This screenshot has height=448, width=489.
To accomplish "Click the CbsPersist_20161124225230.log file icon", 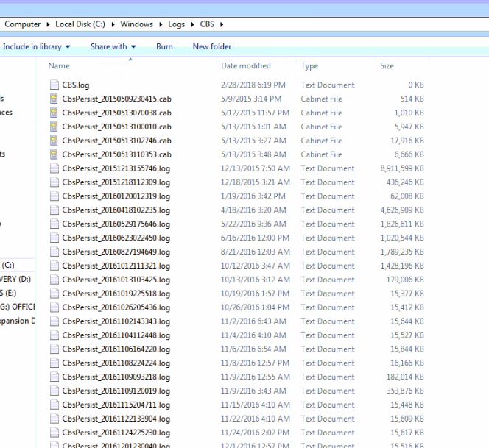I will coord(54,433).
